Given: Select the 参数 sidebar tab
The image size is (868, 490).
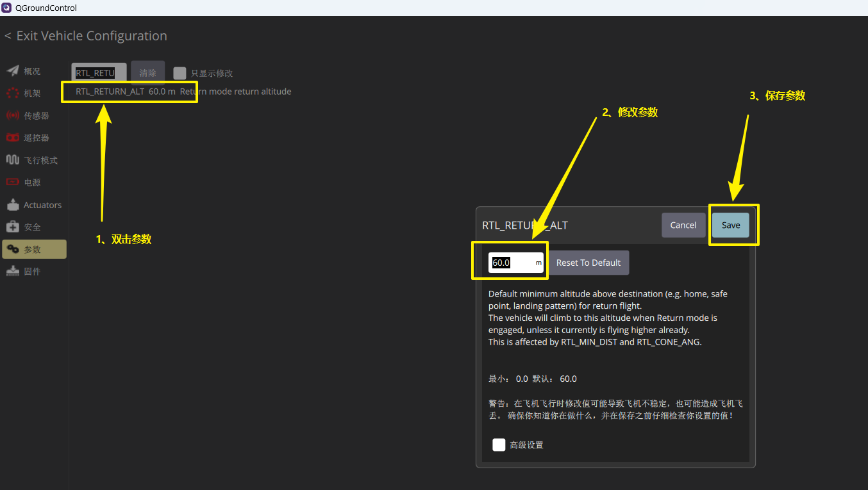Looking at the screenshot, I should [x=34, y=249].
